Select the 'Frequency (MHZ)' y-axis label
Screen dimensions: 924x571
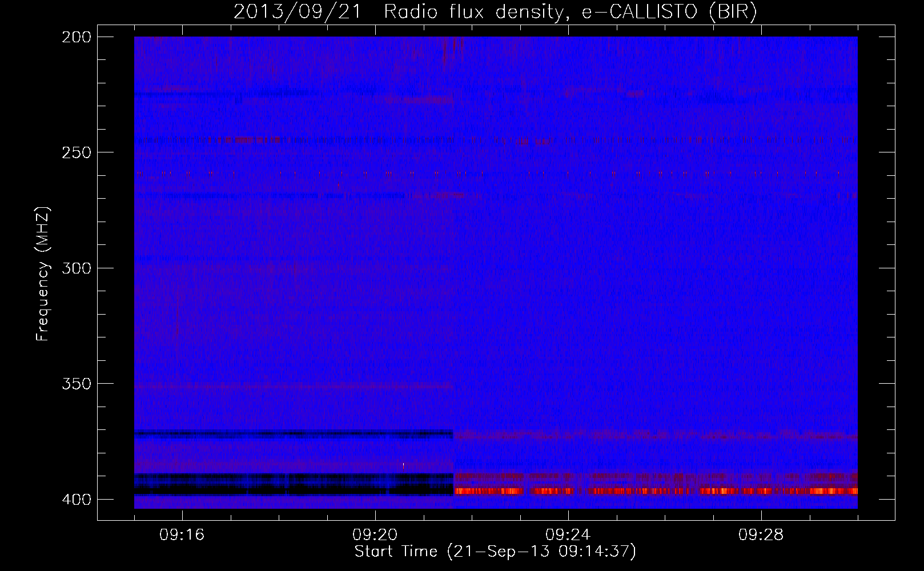[x=43, y=274]
